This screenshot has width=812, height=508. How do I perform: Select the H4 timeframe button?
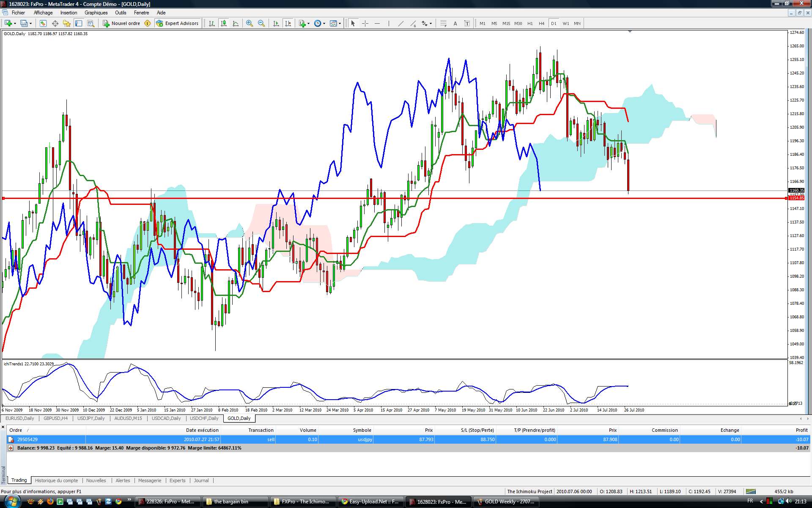click(x=541, y=23)
